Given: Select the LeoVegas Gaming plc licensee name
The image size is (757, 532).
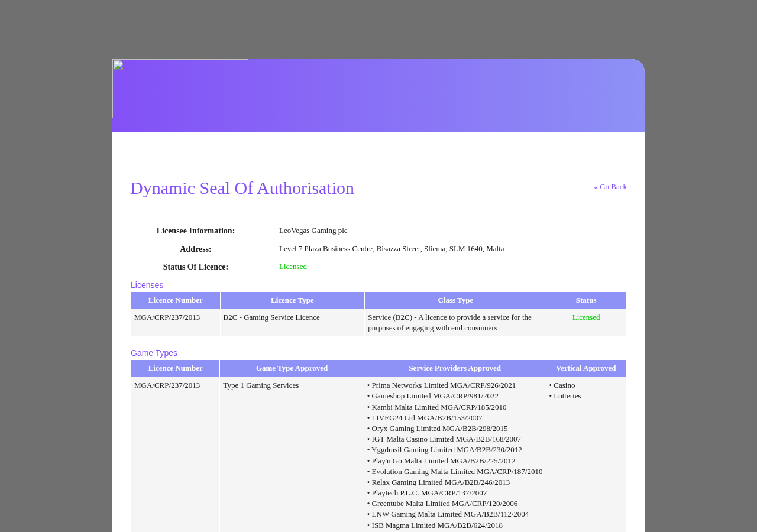Looking at the screenshot, I should pos(313,231).
